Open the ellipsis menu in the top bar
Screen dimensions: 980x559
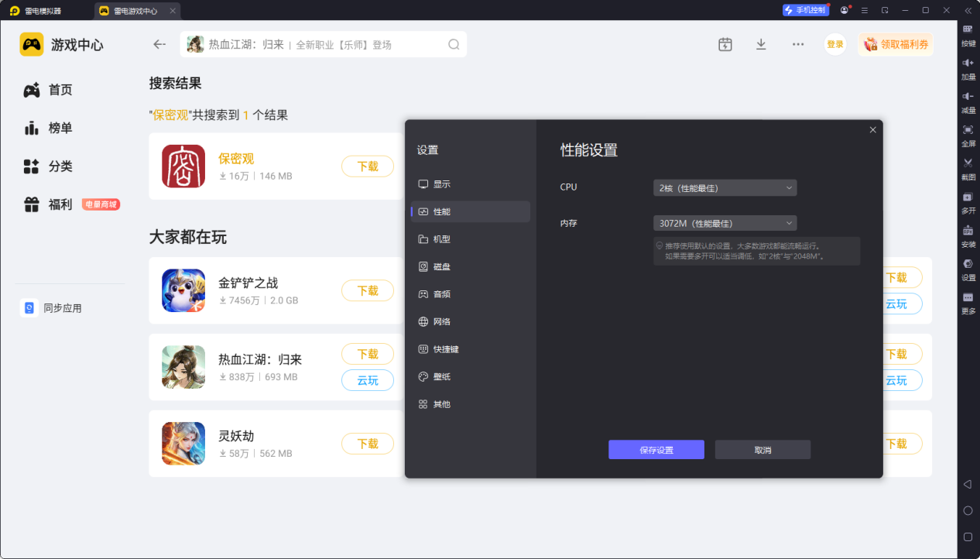click(797, 44)
